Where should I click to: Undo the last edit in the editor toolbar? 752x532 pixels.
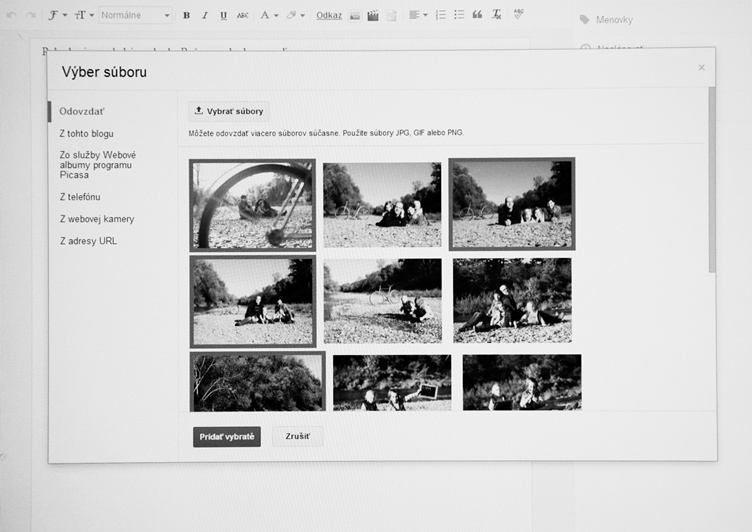point(12,15)
